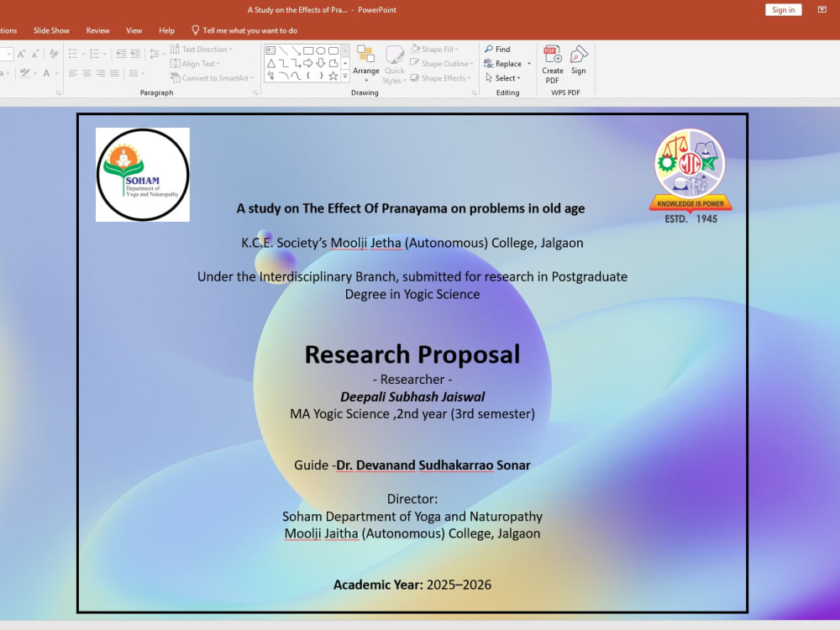The height and width of the screenshot is (630, 840).
Task: Select the straight Line shape
Action: tap(283, 50)
